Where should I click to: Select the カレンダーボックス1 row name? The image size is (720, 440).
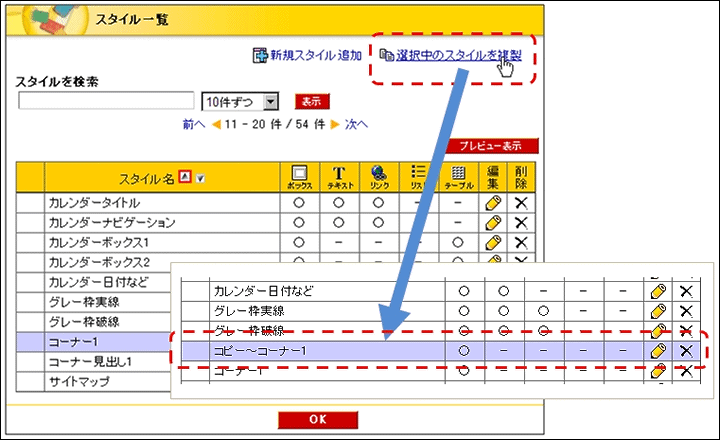point(99,243)
